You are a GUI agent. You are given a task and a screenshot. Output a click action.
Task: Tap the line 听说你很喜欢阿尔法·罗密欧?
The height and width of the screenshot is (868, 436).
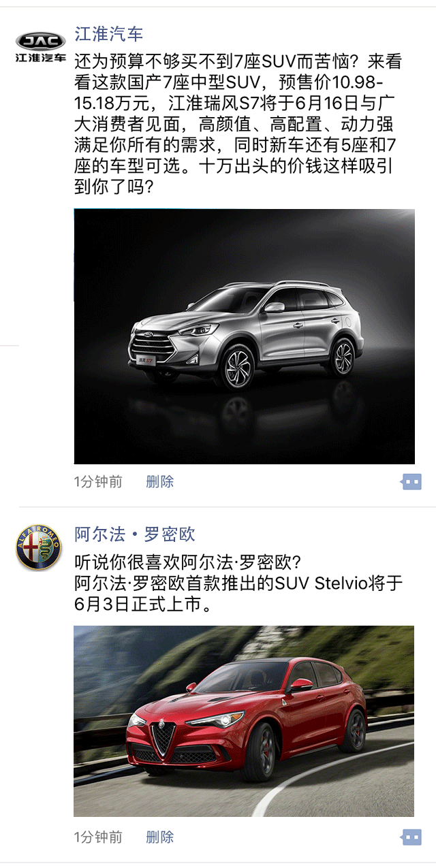pos(188,563)
